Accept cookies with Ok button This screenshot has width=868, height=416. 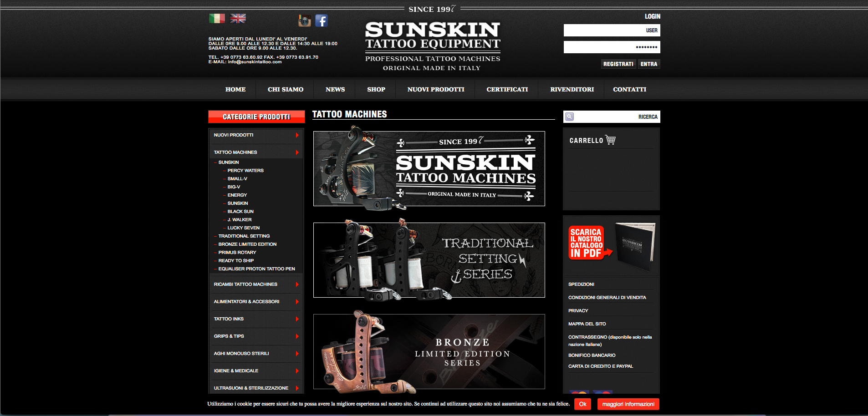tap(582, 404)
